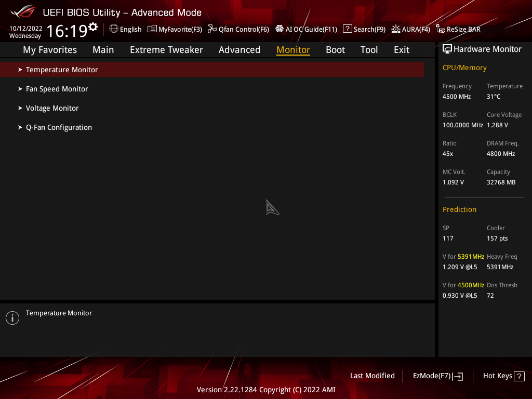Click the CPU/Memory section heading
Screen dimensions: 532x399
click(464, 68)
